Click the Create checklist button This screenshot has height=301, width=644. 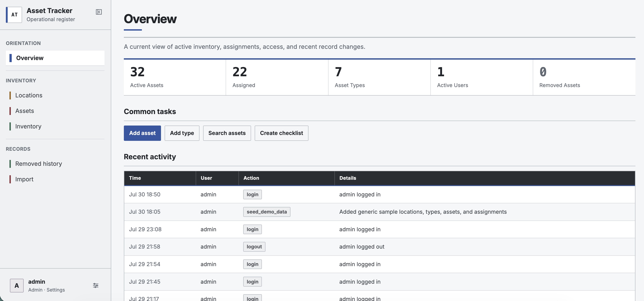coord(281,133)
